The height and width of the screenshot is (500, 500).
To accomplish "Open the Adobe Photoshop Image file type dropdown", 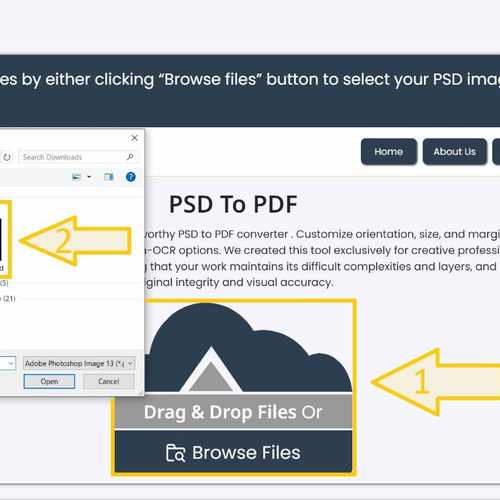I will (x=79, y=363).
